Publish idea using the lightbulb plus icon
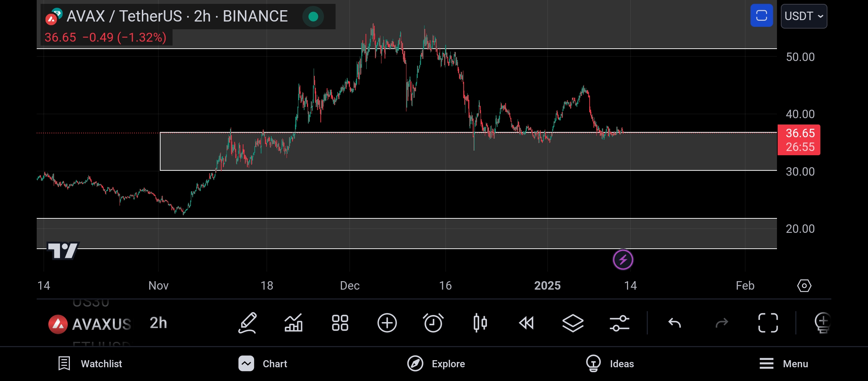The image size is (868, 381). pos(822,323)
